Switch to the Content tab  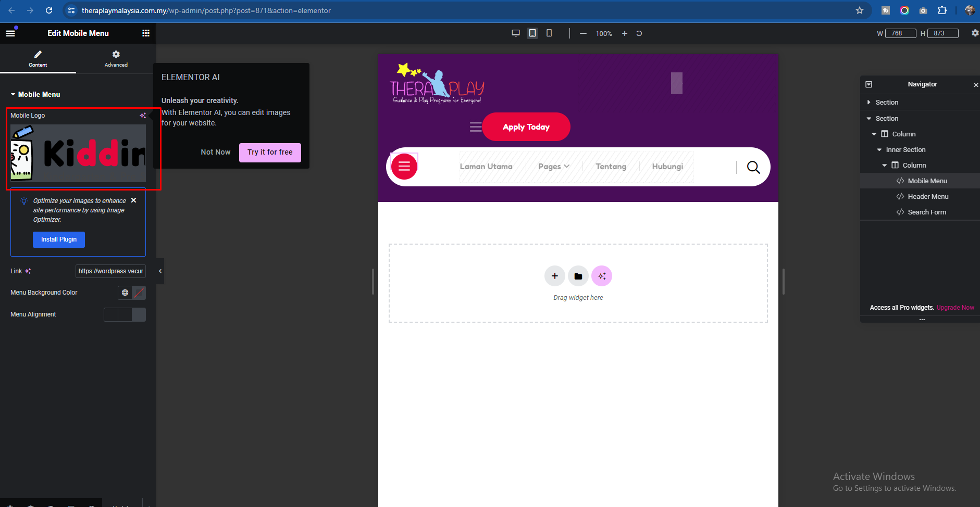pyautogui.click(x=38, y=58)
